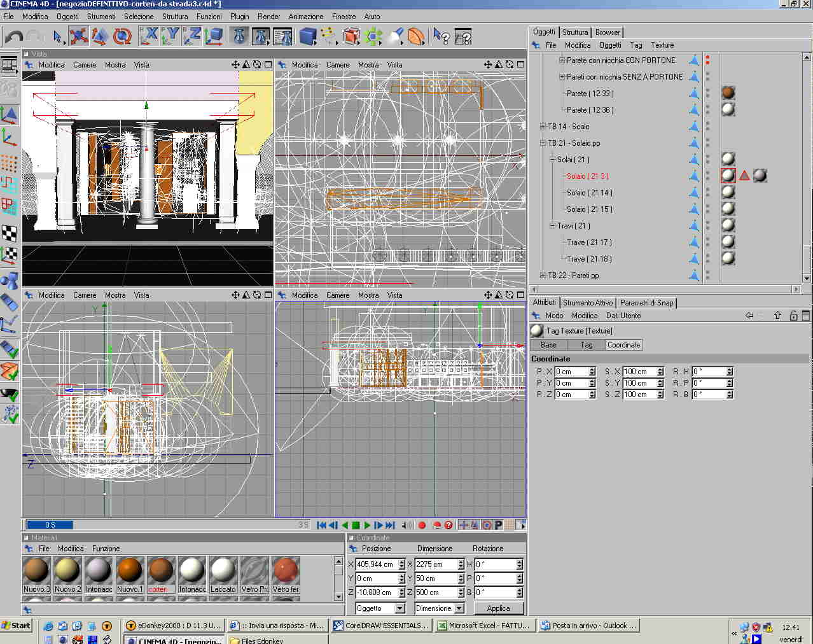The width and height of the screenshot is (813, 644).
Task: Click the Applica button
Action: pyautogui.click(x=498, y=608)
